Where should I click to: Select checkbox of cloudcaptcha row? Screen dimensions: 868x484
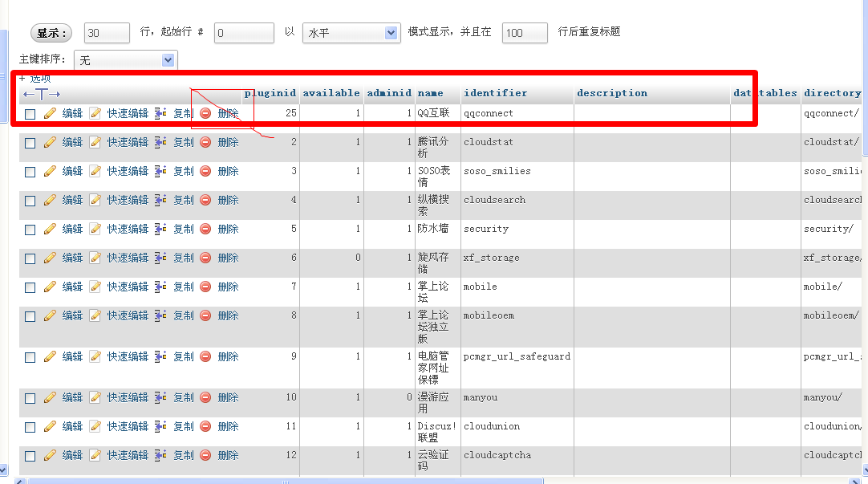point(30,456)
